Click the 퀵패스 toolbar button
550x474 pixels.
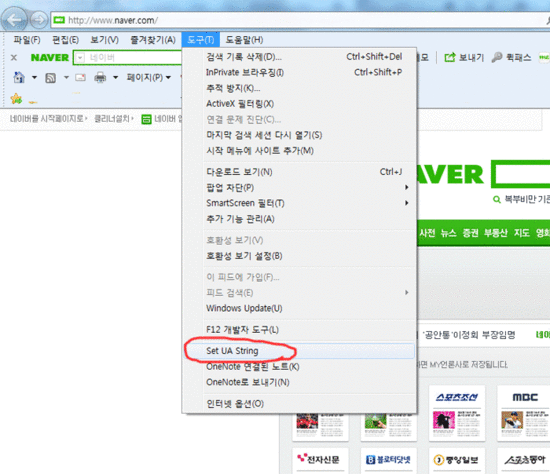pos(511,58)
